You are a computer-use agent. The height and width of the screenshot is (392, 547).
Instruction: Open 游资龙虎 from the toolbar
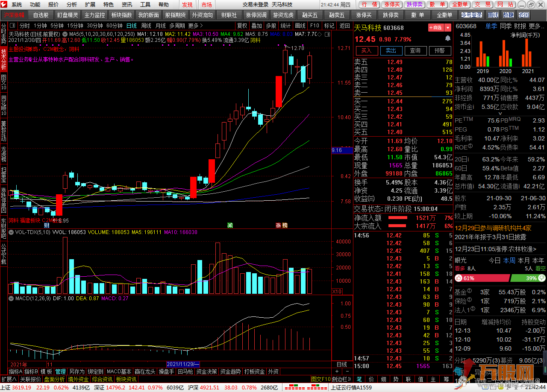click(283, 15)
